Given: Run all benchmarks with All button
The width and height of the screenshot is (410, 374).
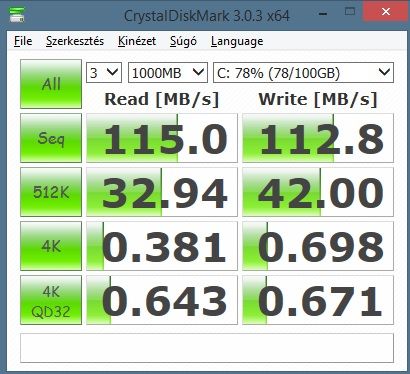Looking at the screenshot, I should 51,84.
